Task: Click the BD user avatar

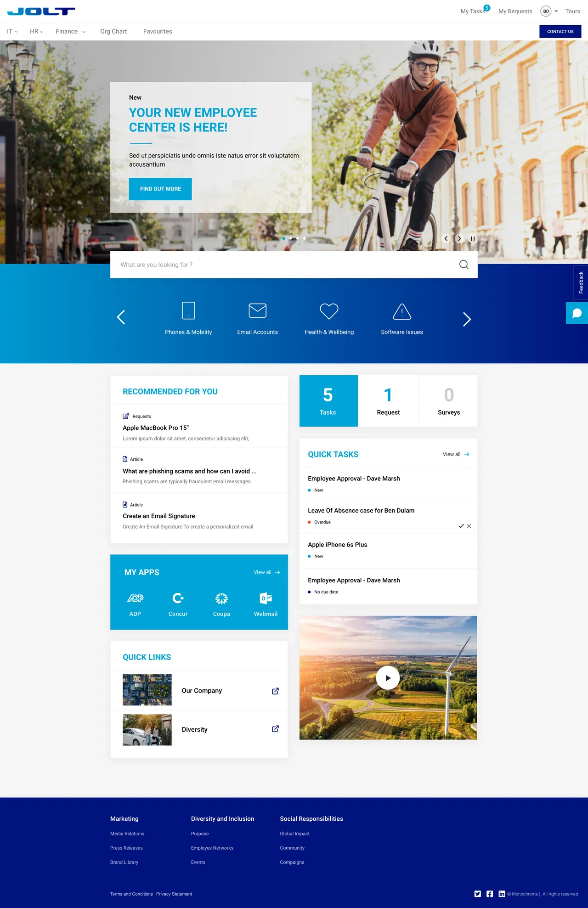Action: pos(546,11)
